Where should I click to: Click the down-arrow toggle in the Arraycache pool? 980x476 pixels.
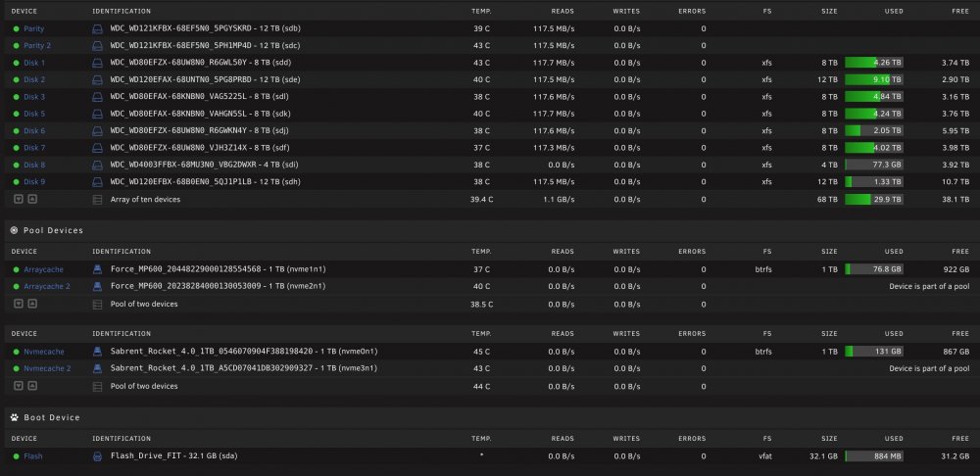click(18, 304)
